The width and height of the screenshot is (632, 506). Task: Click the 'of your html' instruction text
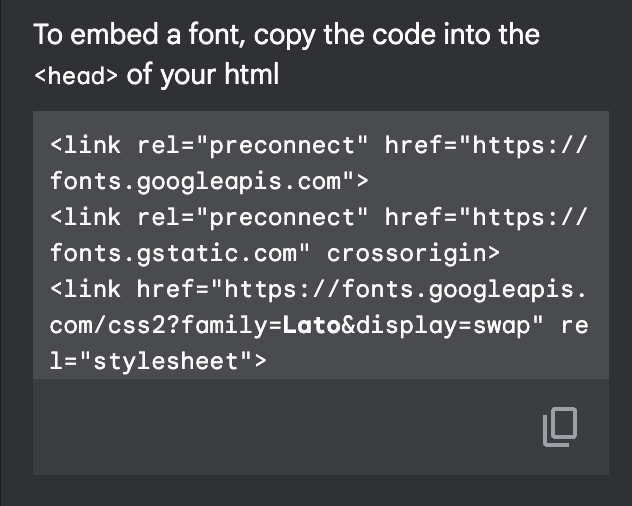coord(203,75)
